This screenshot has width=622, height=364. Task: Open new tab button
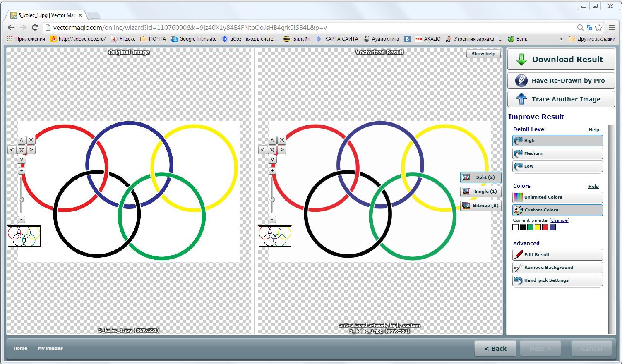pyautogui.click(x=94, y=16)
